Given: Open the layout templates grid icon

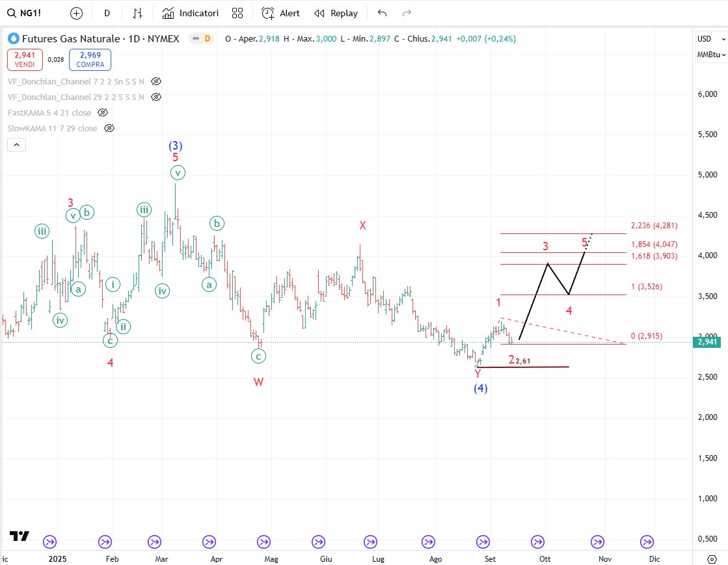Looking at the screenshot, I should tap(237, 13).
